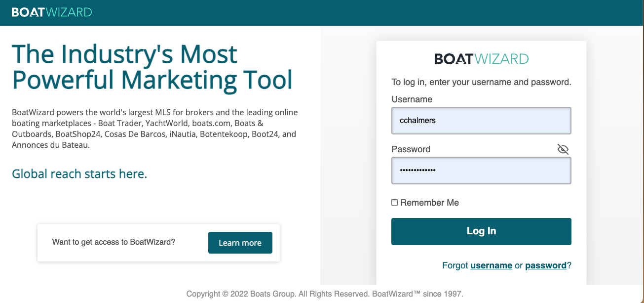Click the Username input field

(481, 121)
